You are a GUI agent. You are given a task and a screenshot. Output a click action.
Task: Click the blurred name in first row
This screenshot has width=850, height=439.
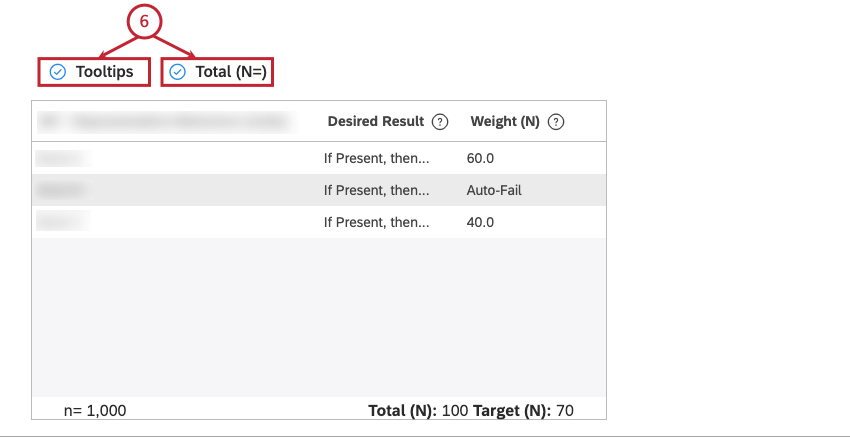(x=63, y=158)
